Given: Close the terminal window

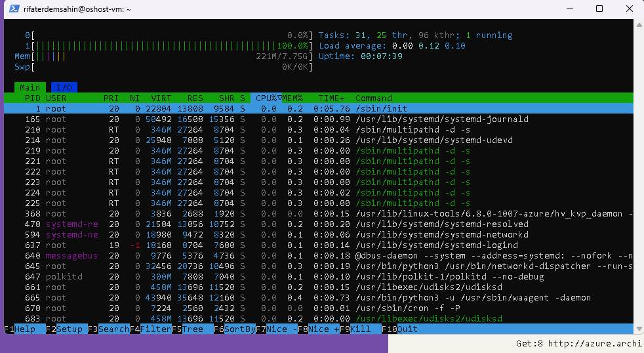Looking at the screenshot, I should pyautogui.click(x=629, y=9).
